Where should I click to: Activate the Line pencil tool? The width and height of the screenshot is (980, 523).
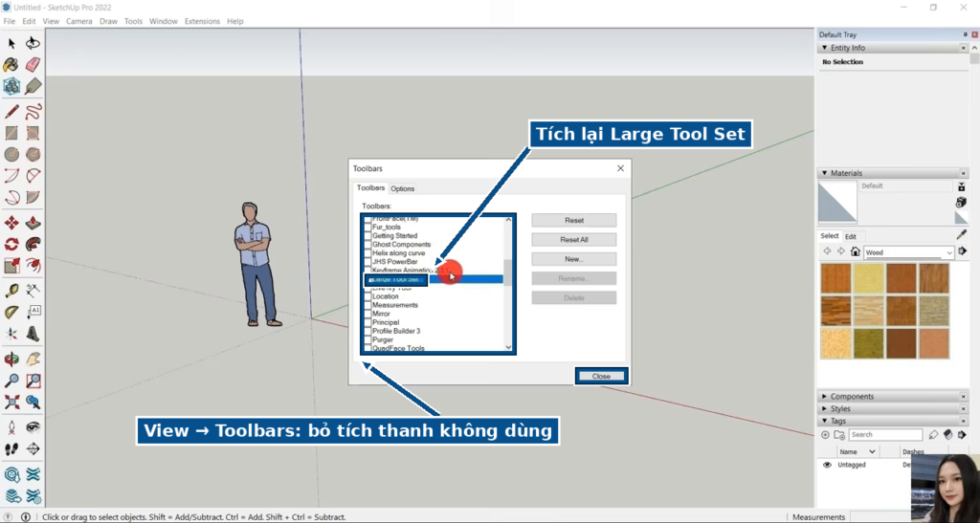pyautogui.click(x=11, y=112)
